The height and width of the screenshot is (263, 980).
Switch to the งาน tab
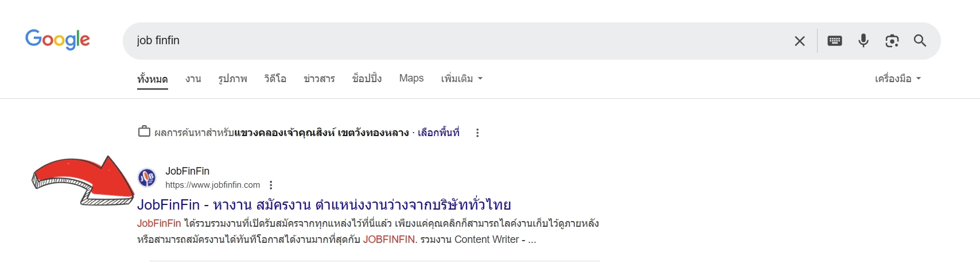(x=193, y=79)
